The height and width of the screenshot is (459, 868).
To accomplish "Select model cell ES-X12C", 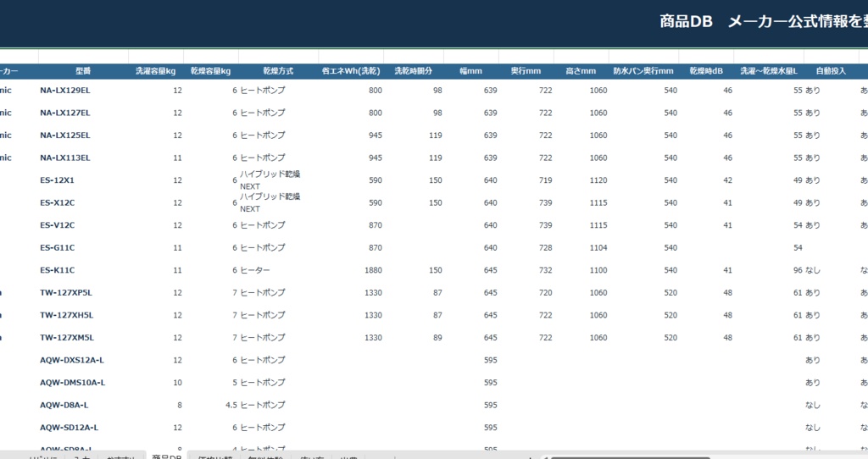I will click(x=57, y=202).
